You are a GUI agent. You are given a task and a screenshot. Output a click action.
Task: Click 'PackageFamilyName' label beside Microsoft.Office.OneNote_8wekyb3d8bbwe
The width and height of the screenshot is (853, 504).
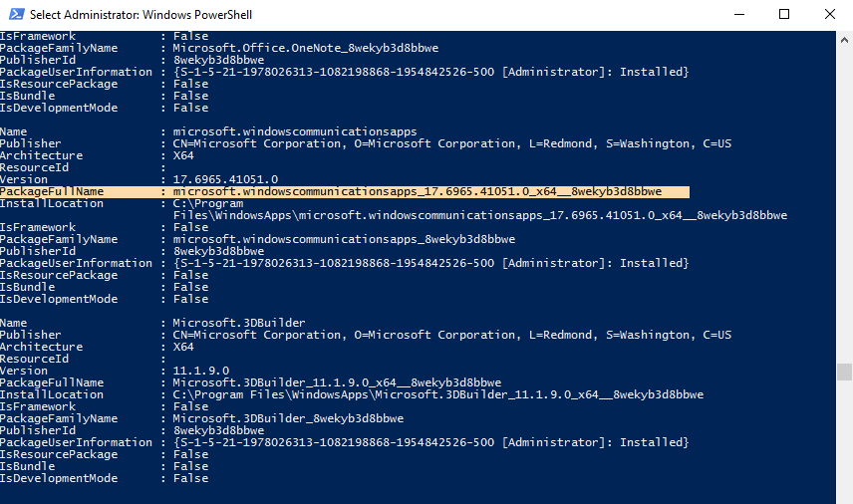59,48
